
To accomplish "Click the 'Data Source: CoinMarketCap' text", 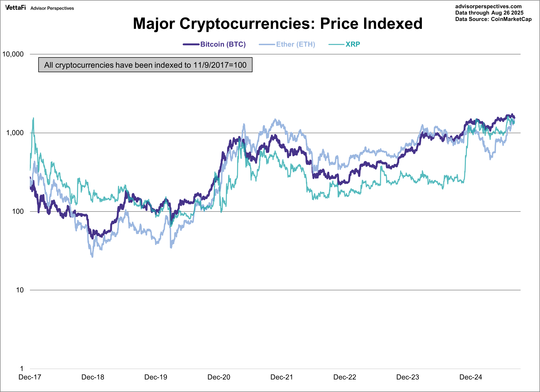I will 493,19.
